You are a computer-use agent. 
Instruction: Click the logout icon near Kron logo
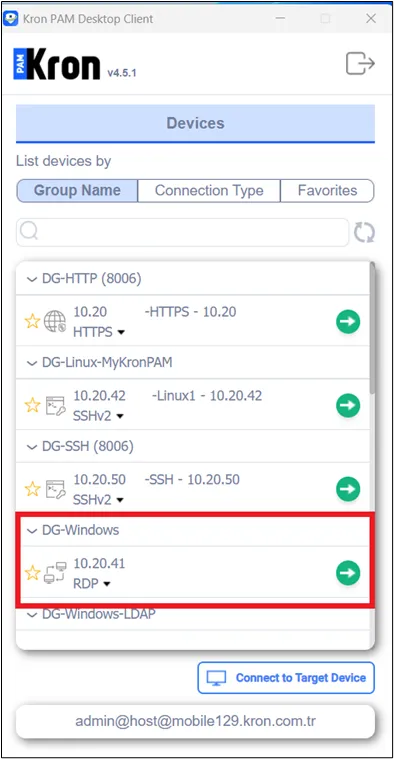(x=360, y=64)
